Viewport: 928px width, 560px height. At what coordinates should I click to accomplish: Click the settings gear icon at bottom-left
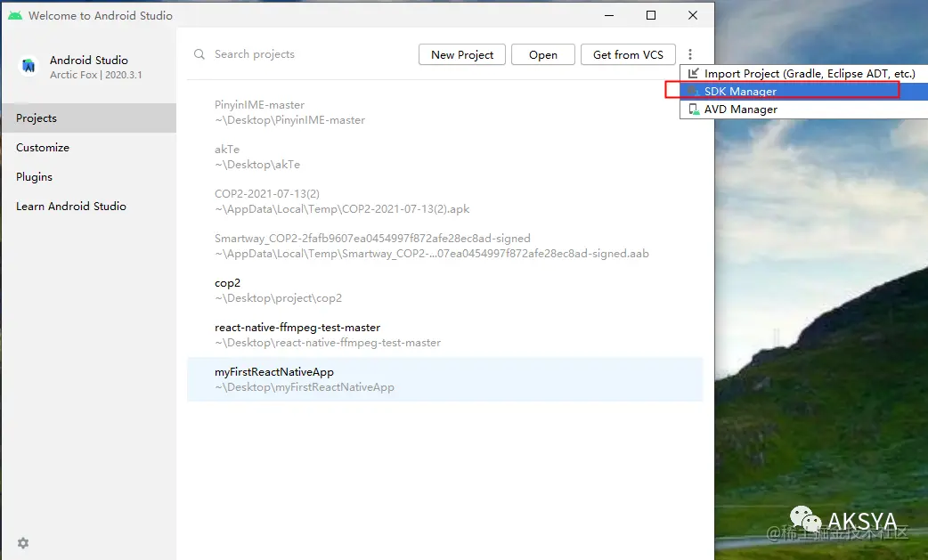23,543
